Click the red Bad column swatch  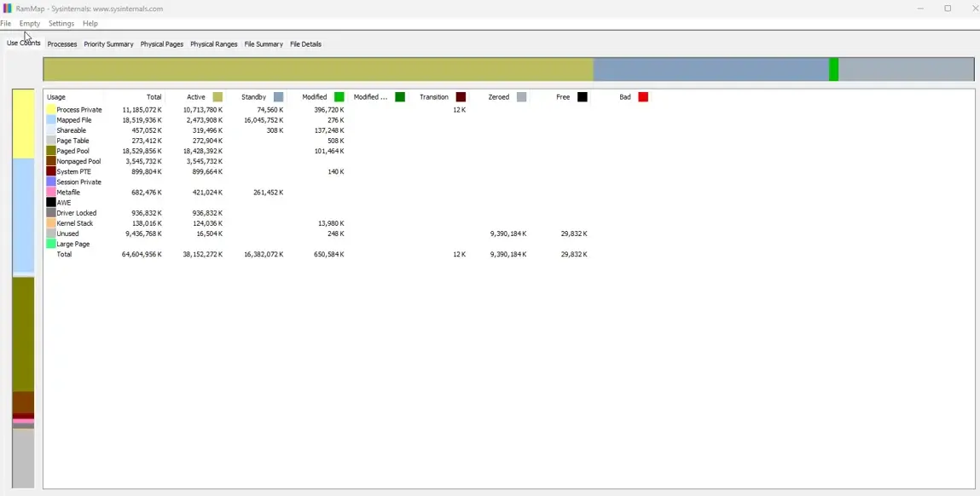[x=643, y=97]
